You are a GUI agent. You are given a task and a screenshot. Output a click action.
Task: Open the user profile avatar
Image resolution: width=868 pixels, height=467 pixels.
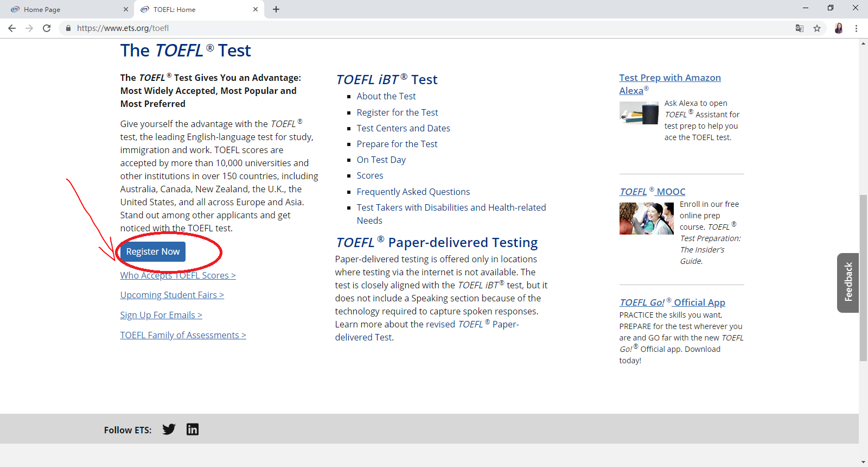pos(839,28)
